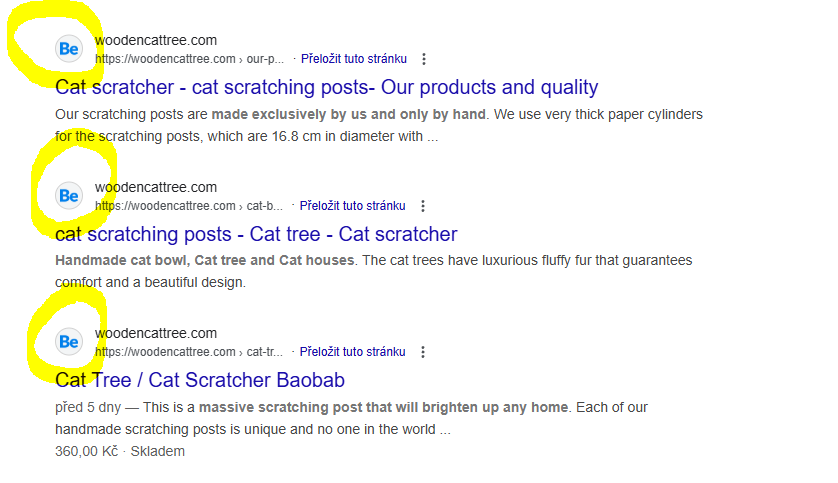Click the woodencattree.com URL ending in 'cat-b...'
838x483 pixels.
[x=189, y=206]
